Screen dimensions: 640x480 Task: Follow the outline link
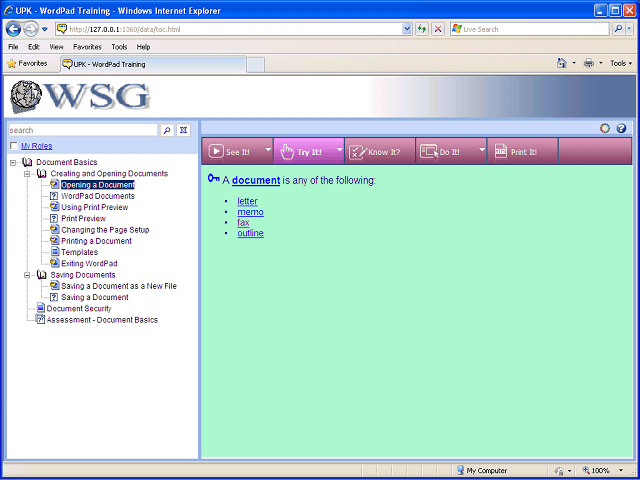tap(251, 233)
